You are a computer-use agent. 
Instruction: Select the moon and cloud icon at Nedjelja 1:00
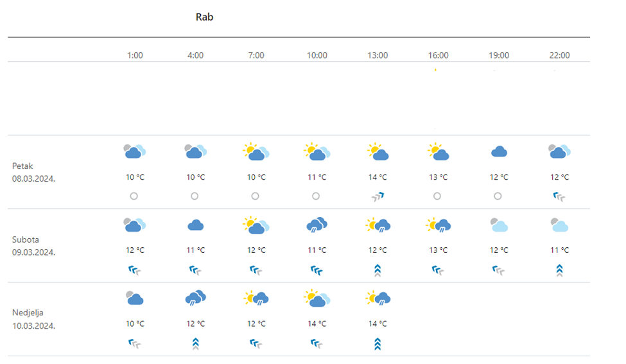pos(134,298)
